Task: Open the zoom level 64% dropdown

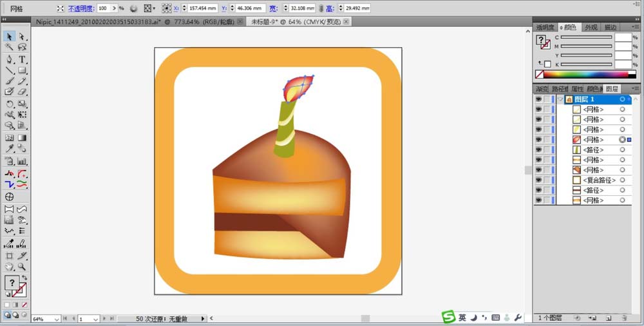Action: 57,319
